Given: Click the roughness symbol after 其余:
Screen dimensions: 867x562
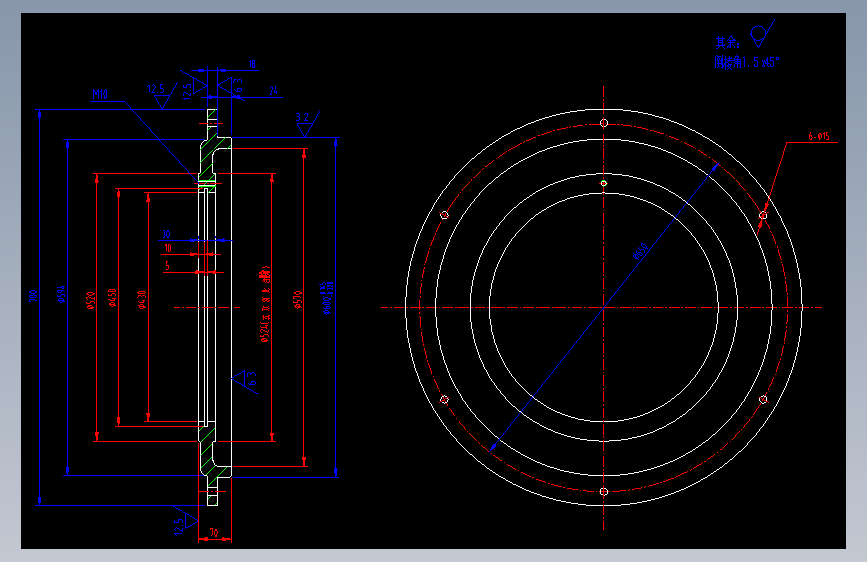Looking at the screenshot, I should pos(761,33).
